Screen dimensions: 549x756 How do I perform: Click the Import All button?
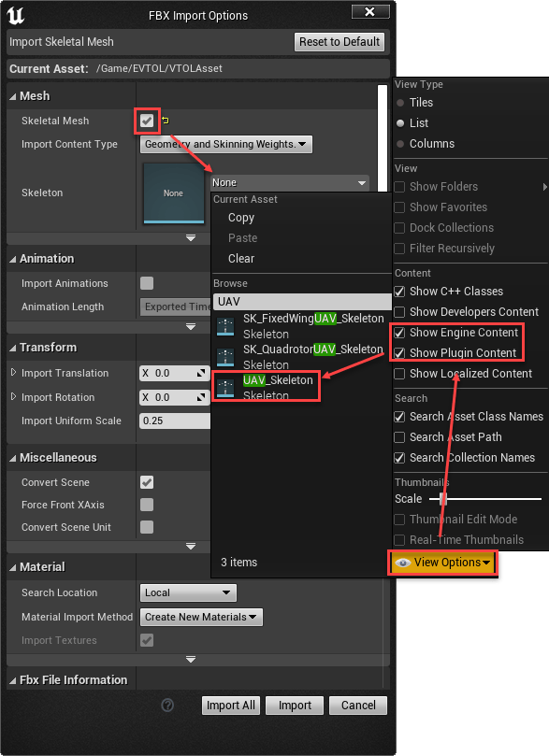click(x=231, y=706)
